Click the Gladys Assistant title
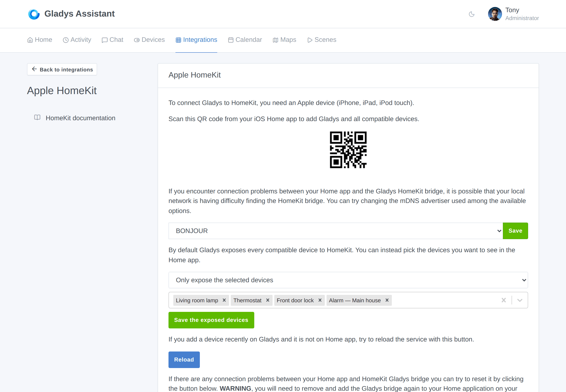This screenshot has width=566, height=392. [79, 14]
